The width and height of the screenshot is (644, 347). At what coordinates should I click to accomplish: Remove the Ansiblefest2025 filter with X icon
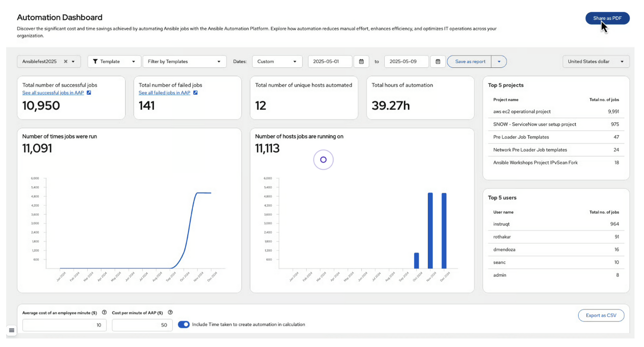[66, 62]
